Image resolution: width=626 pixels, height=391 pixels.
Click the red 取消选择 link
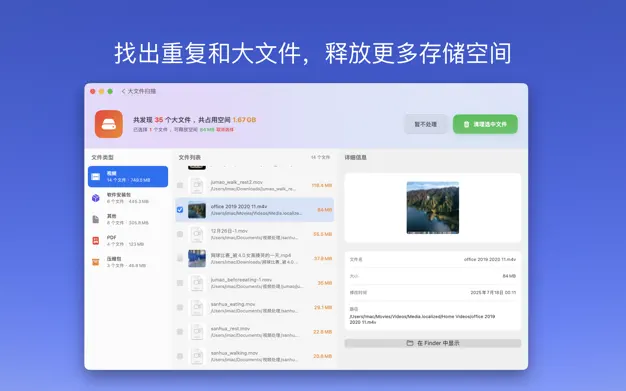point(225,130)
